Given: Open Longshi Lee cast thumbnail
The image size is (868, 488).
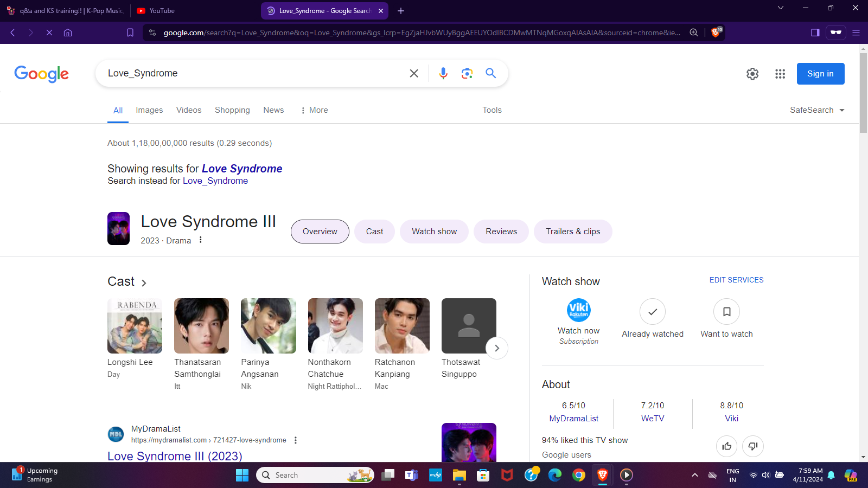Looking at the screenshot, I should click(x=135, y=326).
